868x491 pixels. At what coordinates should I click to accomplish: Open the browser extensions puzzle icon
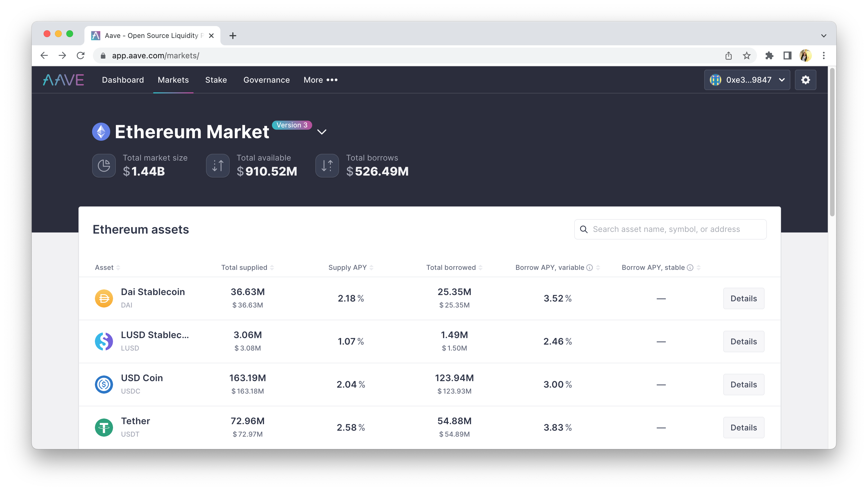point(769,55)
